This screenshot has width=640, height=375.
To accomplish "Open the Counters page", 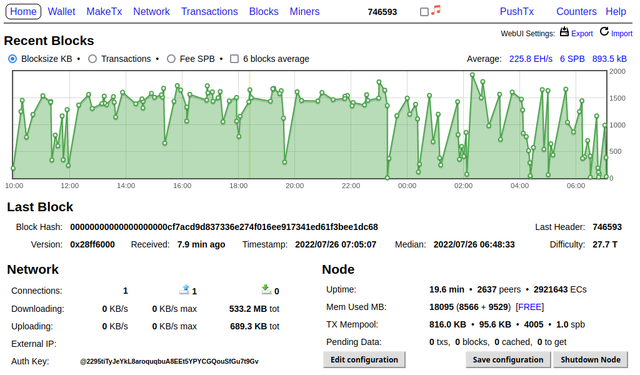I will [576, 11].
